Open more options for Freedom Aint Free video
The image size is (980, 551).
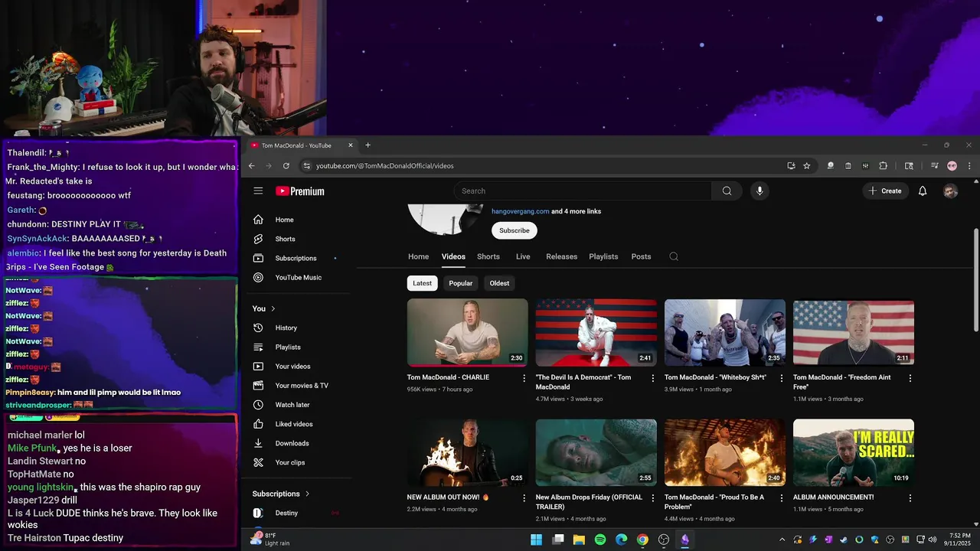pyautogui.click(x=910, y=378)
